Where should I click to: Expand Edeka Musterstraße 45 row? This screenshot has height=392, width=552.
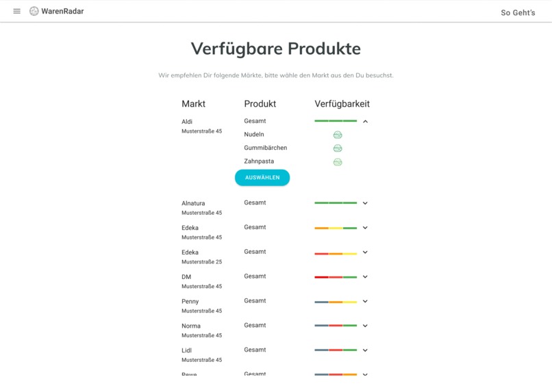tap(366, 228)
